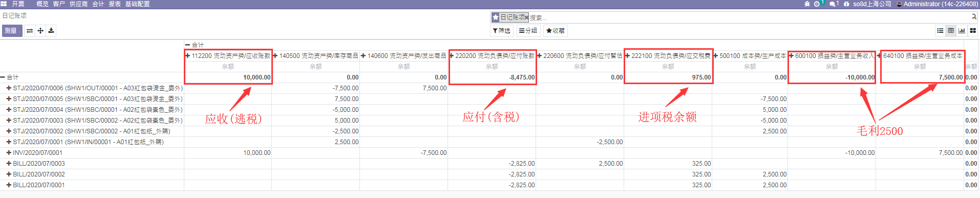Click the download xlsx icon

click(x=51, y=31)
